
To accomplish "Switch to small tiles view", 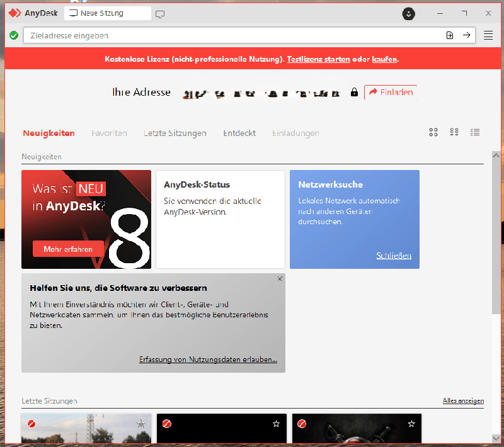I will (454, 132).
